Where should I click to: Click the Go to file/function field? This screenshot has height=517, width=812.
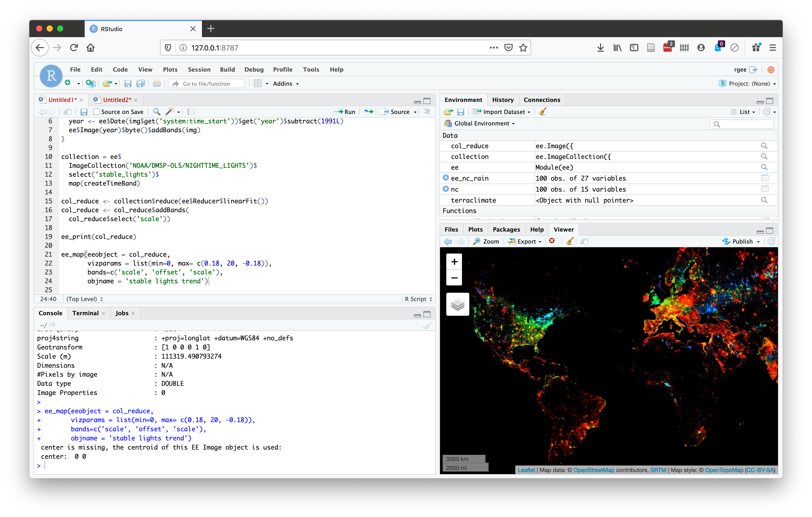pyautogui.click(x=206, y=83)
